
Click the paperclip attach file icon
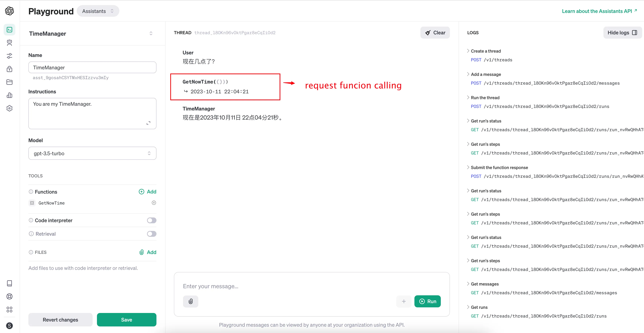pos(190,301)
